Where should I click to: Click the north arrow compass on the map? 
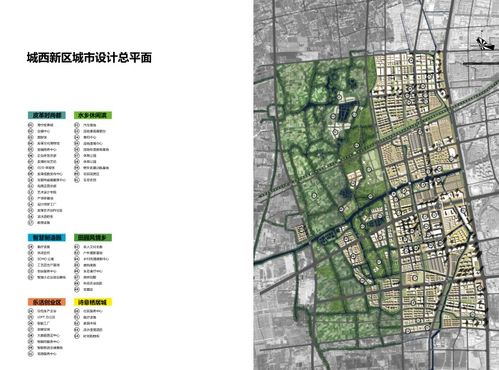pos(485,43)
